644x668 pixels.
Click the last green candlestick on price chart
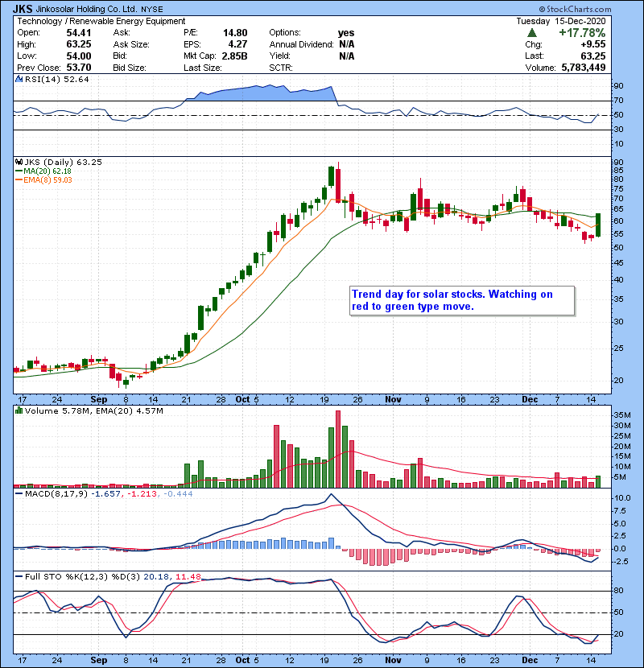pos(598,225)
